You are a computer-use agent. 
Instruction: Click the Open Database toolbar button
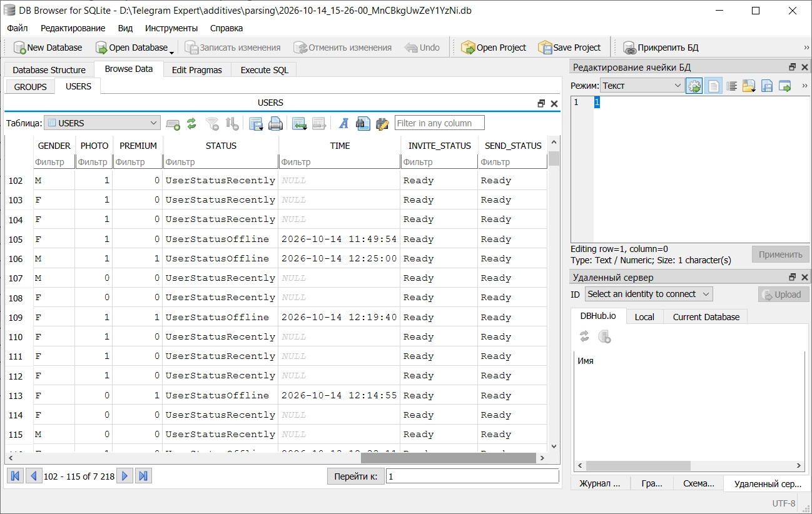(x=134, y=48)
